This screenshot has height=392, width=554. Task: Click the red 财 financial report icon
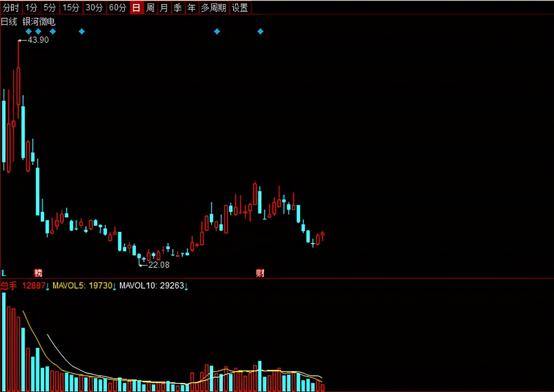260,273
